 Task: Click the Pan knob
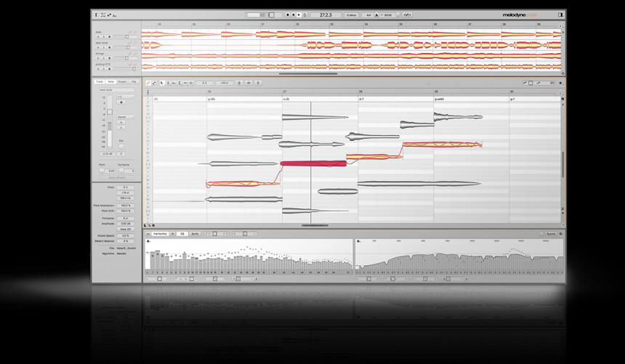121,146
